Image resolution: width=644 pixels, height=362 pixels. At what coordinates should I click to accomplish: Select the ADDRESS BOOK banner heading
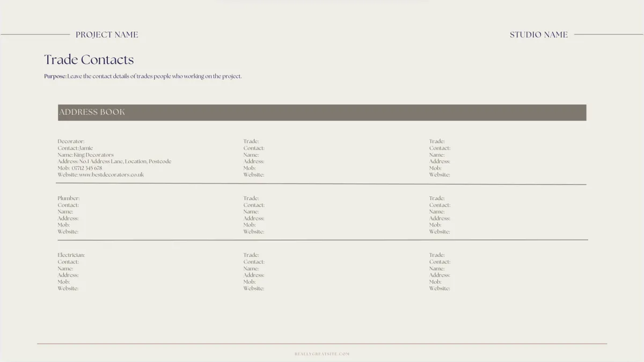(92, 112)
